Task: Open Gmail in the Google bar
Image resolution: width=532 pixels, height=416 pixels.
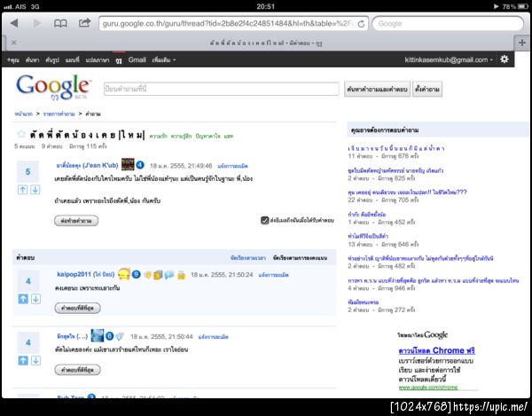Action: pos(137,59)
